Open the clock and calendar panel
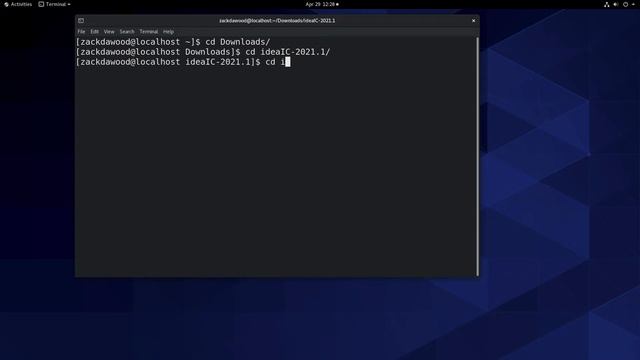Viewport: 640px width, 360px height. click(x=322, y=4)
